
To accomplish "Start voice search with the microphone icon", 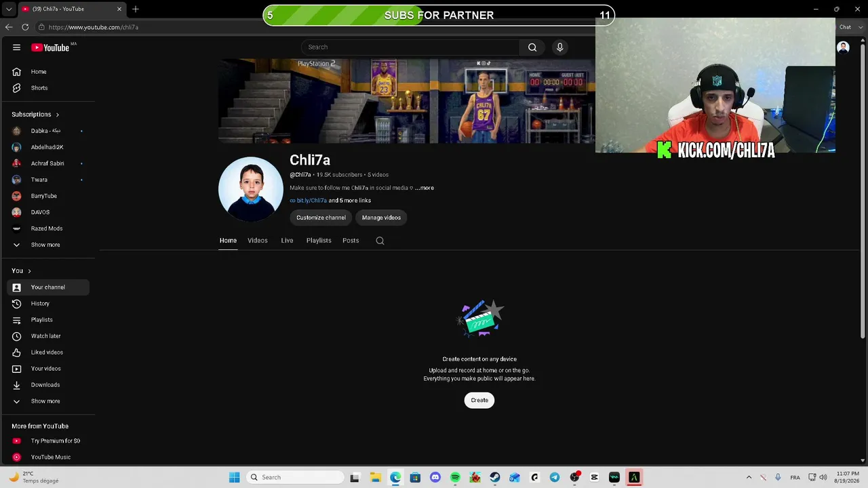I will click(x=559, y=47).
